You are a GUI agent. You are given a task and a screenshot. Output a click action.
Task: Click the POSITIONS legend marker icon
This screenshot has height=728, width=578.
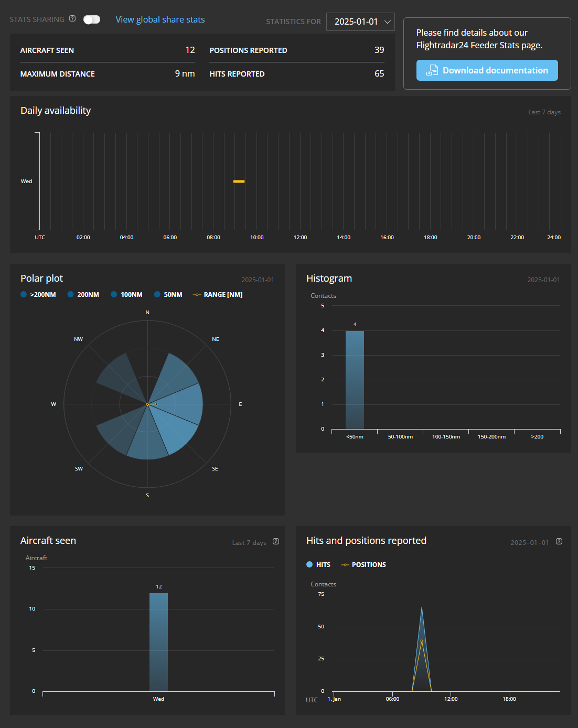345,565
